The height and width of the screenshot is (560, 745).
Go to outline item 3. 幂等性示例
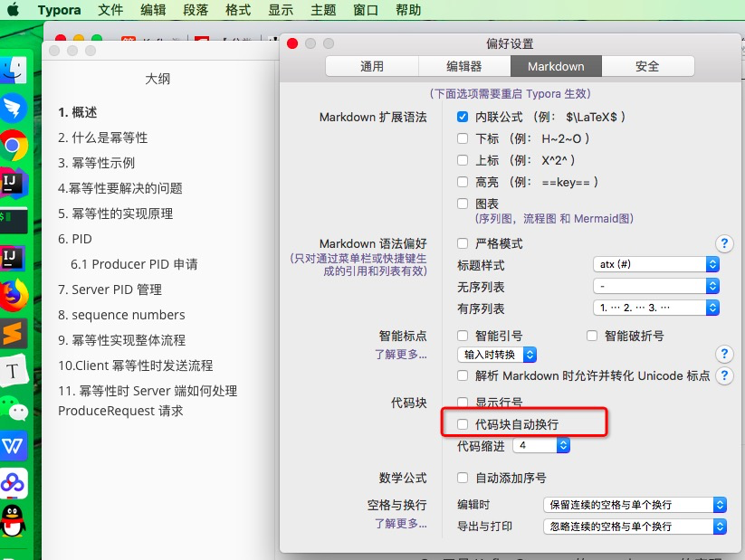(x=97, y=163)
